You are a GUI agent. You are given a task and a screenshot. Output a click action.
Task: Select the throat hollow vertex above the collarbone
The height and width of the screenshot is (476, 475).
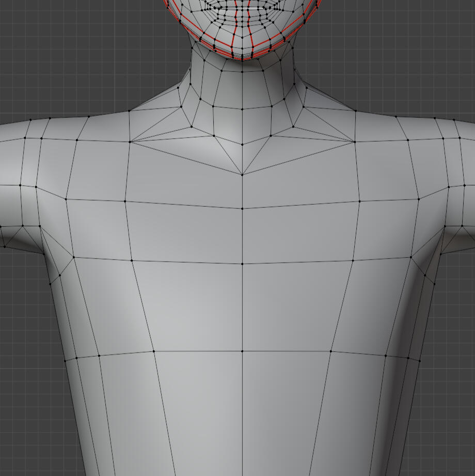[x=242, y=145]
